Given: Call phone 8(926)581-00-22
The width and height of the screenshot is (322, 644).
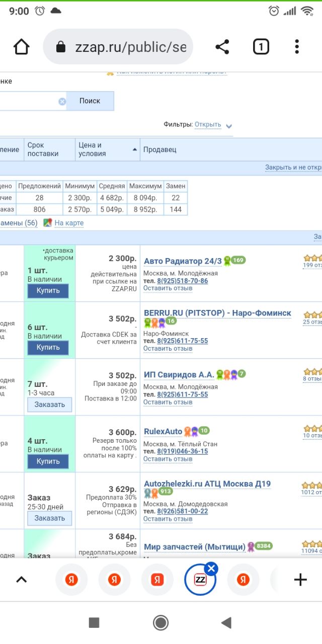Looking at the screenshot, I should pos(183,511).
